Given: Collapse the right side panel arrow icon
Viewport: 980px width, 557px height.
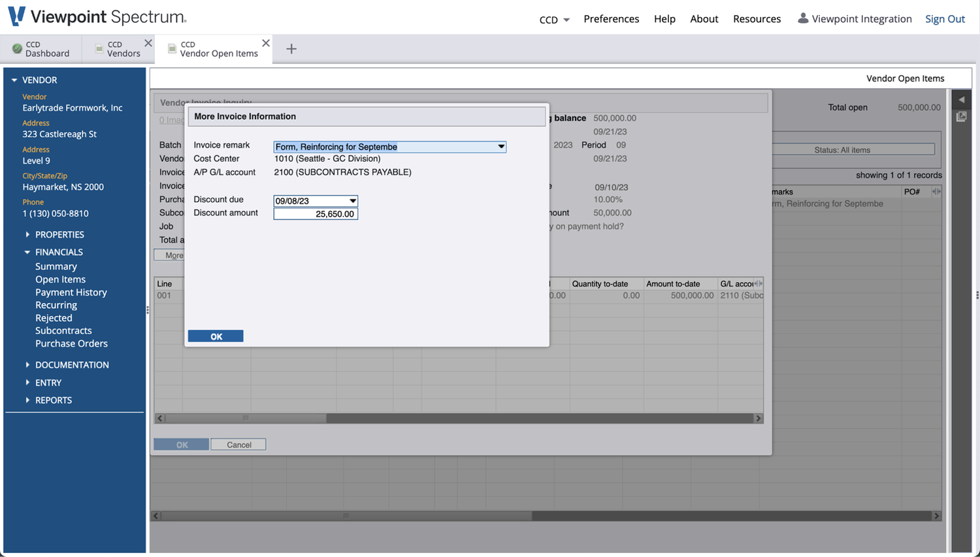Looking at the screenshot, I should pyautogui.click(x=961, y=100).
